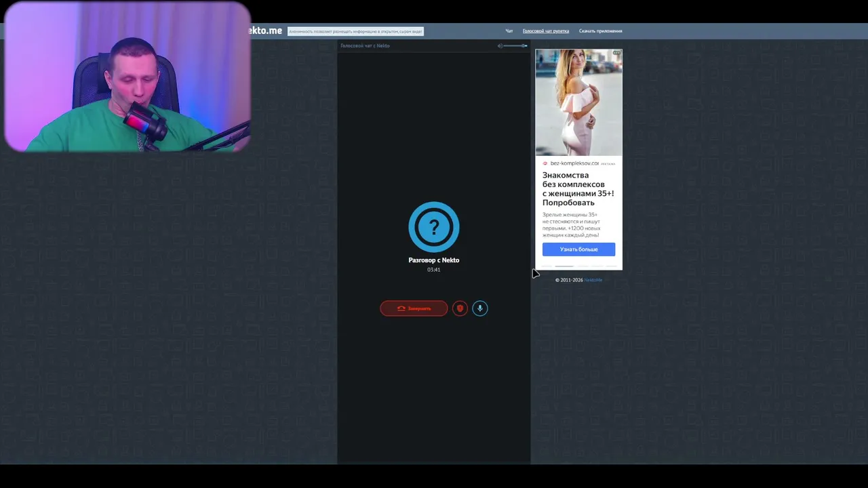The width and height of the screenshot is (868, 488).
Task: Open the Скачать приложения link
Action: [600, 31]
